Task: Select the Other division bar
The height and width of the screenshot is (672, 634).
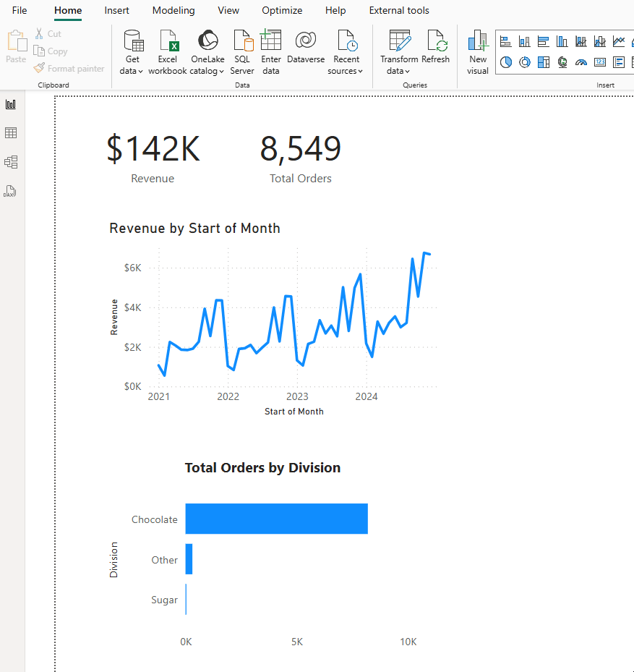Action: tap(189, 559)
